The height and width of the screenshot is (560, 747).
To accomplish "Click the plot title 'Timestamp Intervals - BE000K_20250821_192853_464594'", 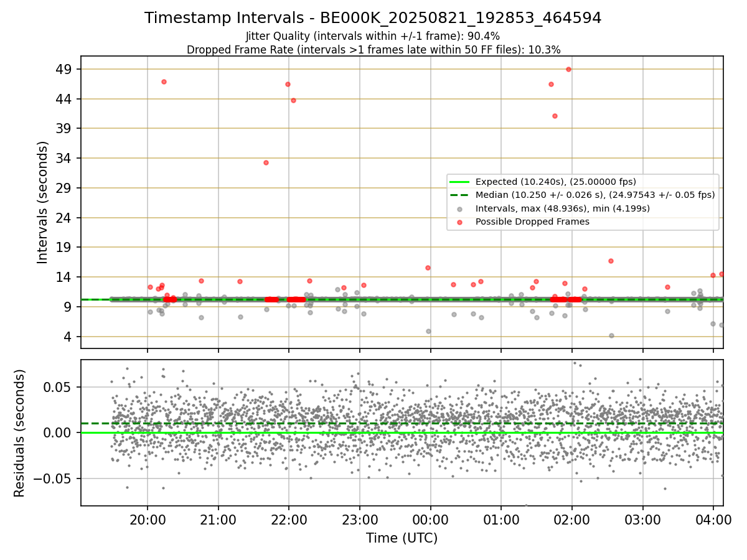I will pyautogui.click(x=373, y=18).
